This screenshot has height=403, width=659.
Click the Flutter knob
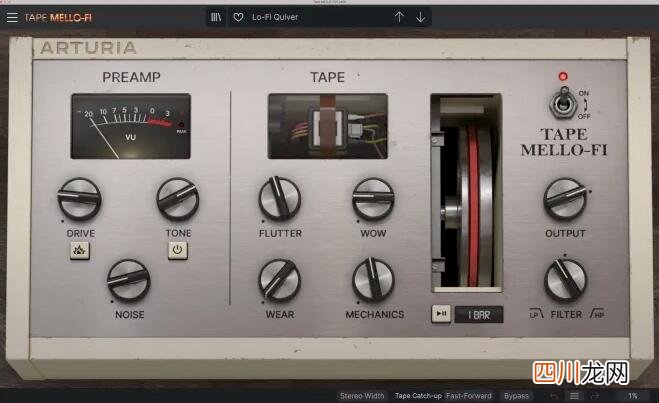click(x=279, y=199)
